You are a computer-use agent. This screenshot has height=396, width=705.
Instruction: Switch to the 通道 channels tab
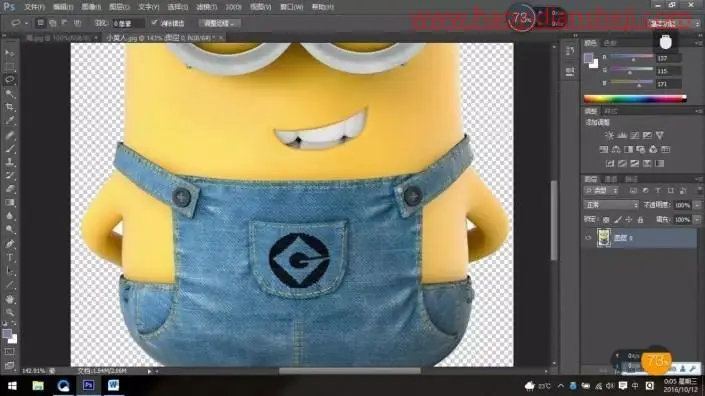[610, 179]
